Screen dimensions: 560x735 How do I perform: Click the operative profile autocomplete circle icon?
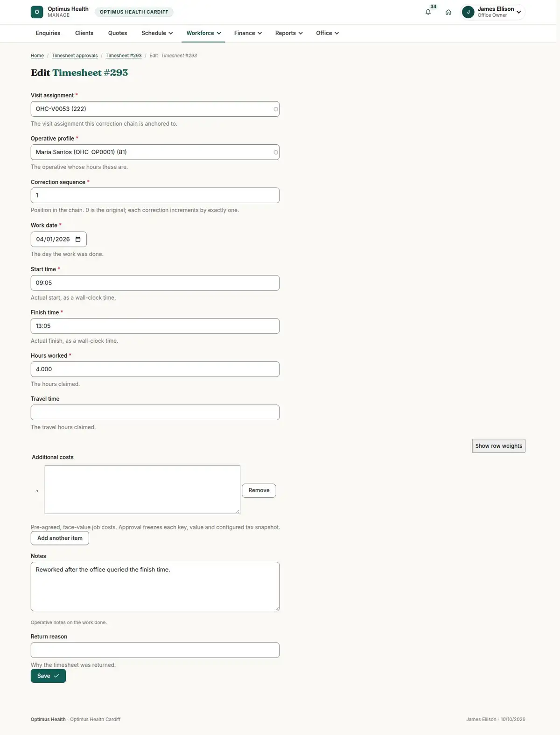point(276,152)
